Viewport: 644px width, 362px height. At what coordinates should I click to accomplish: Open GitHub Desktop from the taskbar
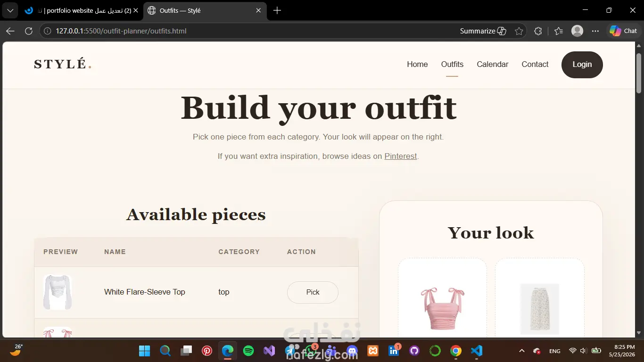pos(414,351)
